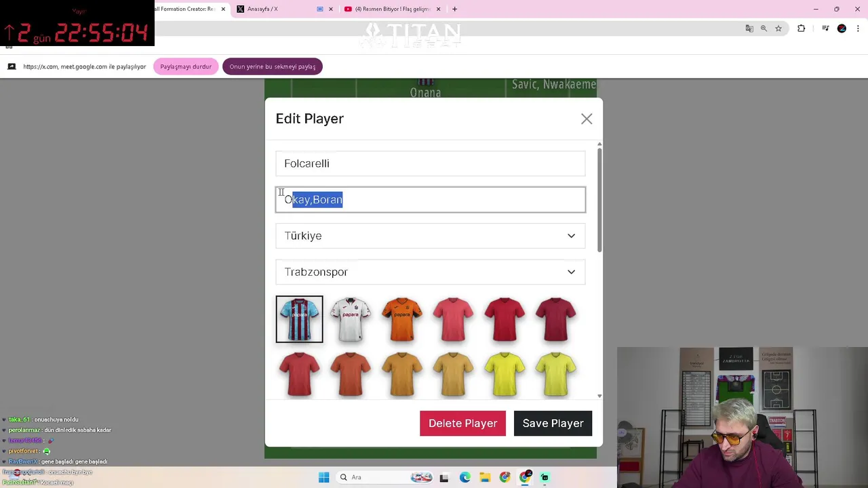The image size is (868, 488).
Task: Open the media controls icon
Action: tap(825, 28)
